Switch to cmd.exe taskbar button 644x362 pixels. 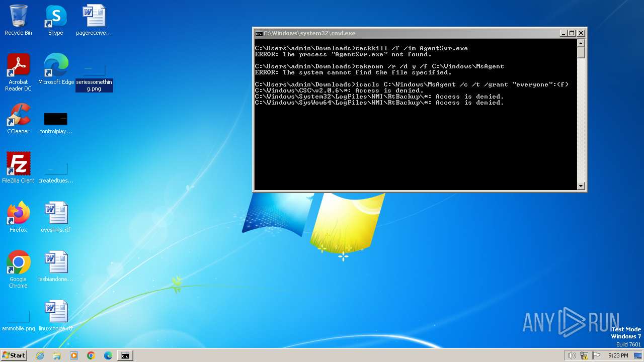pyautogui.click(x=125, y=355)
